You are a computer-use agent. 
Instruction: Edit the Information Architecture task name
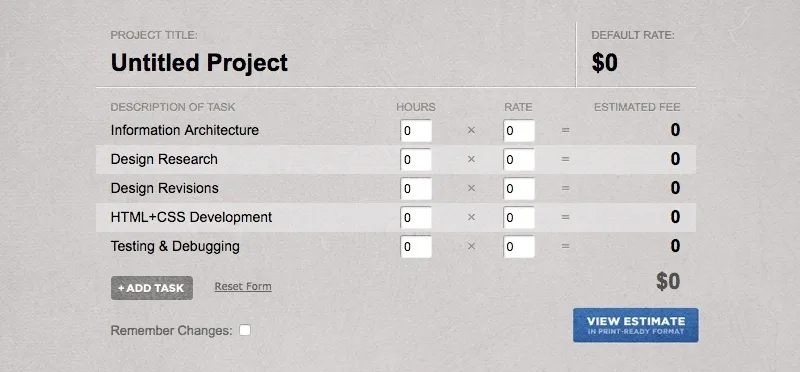tap(185, 130)
